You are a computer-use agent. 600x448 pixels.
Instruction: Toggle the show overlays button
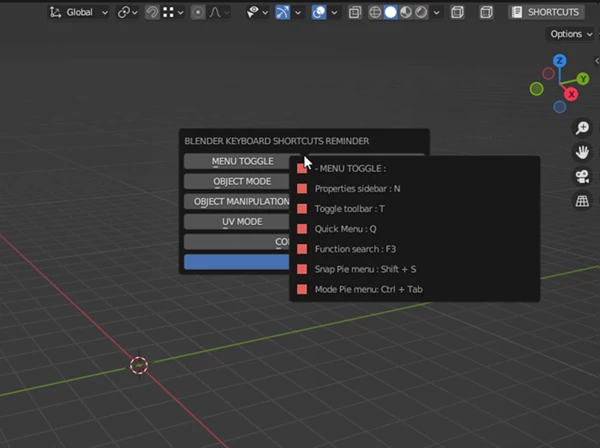pyautogui.click(x=319, y=12)
